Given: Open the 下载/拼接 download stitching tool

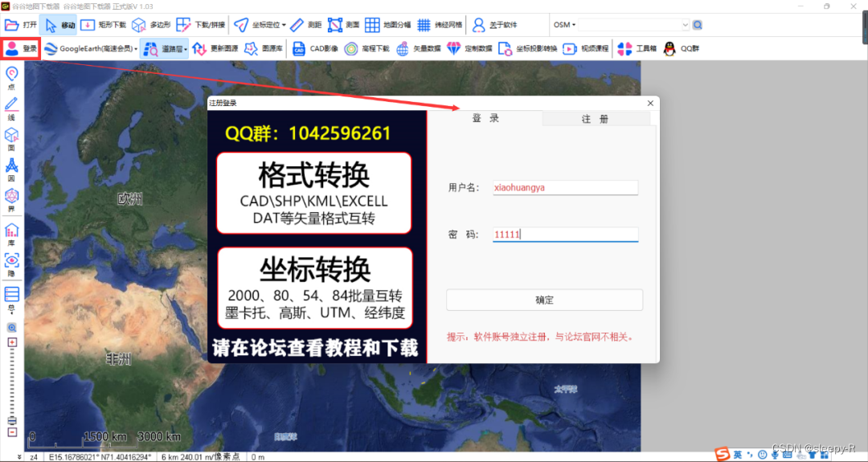Looking at the screenshot, I should pos(201,25).
